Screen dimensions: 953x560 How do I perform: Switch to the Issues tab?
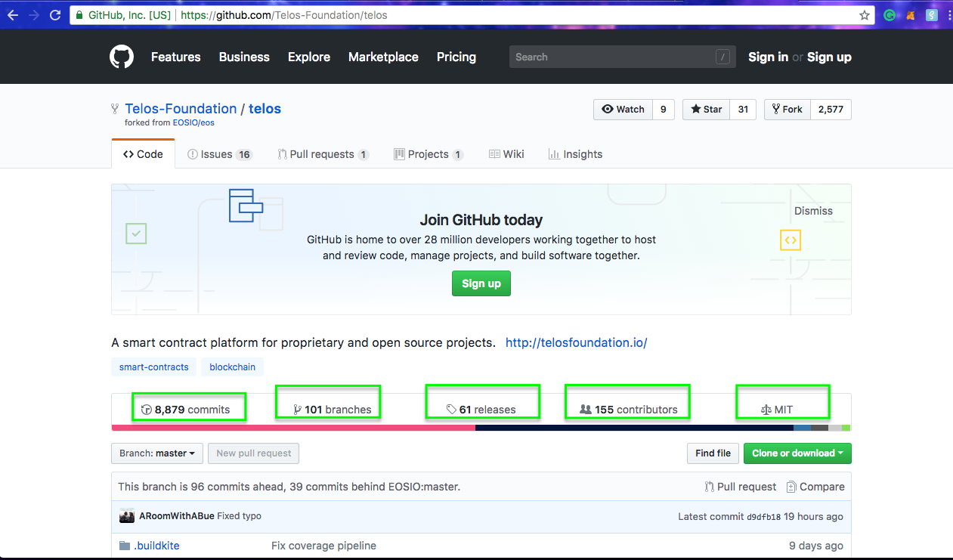(220, 154)
